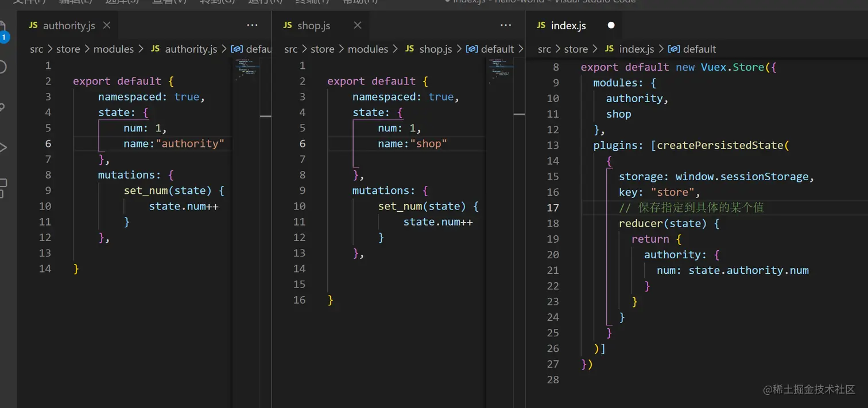Switch to the index.js tab
Image resolution: width=868 pixels, height=408 pixels.
575,25
